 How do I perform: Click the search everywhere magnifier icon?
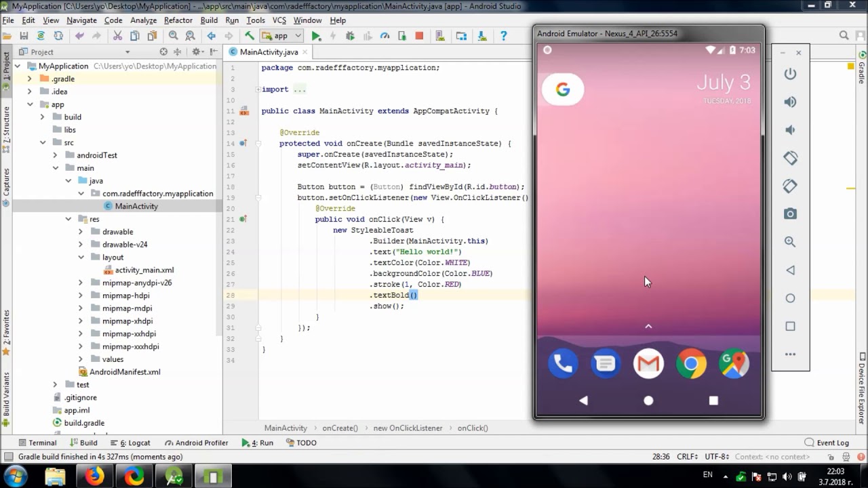tap(844, 36)
